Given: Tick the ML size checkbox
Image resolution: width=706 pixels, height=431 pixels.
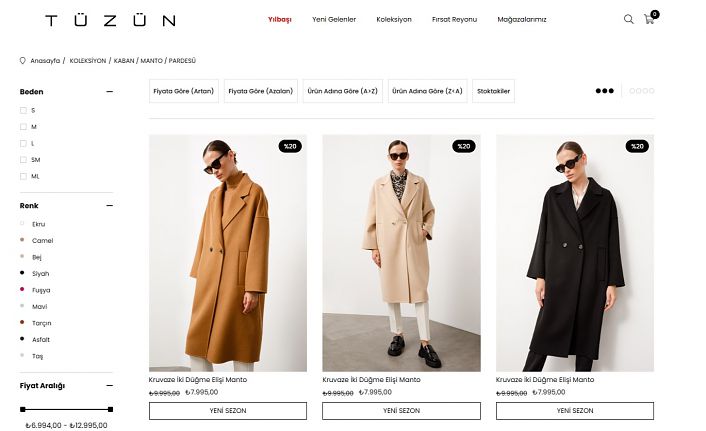Looking at the screenshot, I should tap(23, 177).
